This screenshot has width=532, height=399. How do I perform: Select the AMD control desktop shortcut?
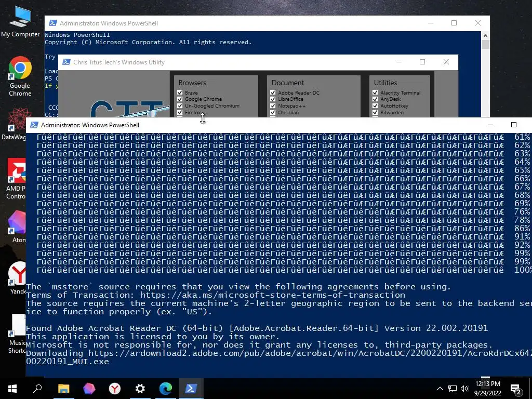[x=16, y=178]
